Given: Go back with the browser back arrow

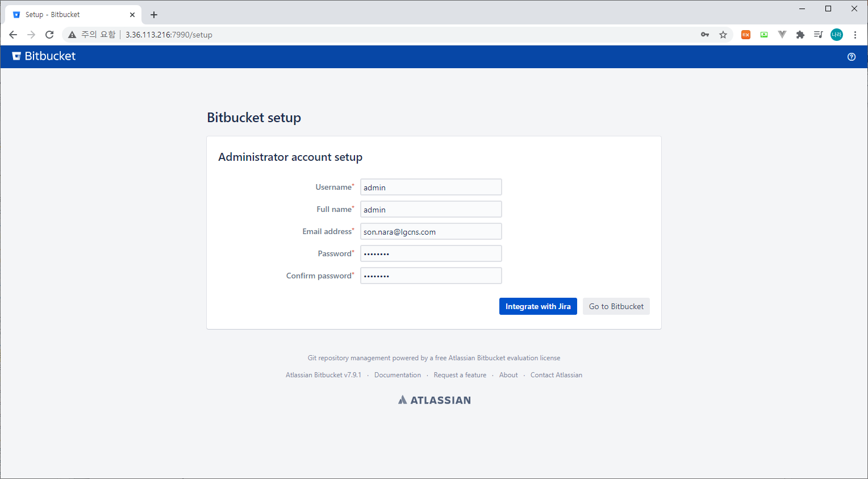Looking at the screenshot, I should click(13, 35).
